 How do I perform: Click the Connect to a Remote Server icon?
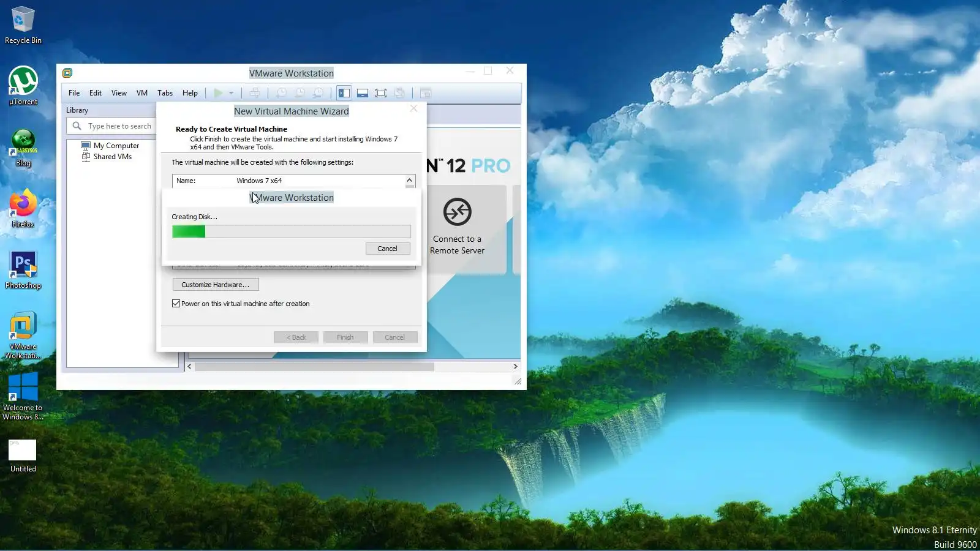click(457, 212)
